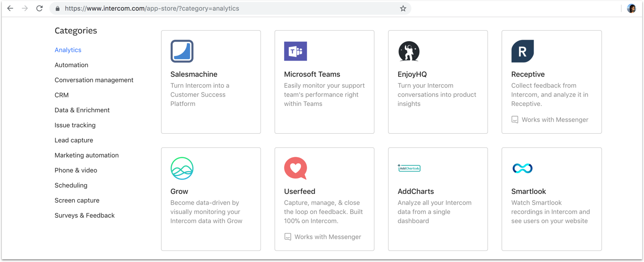Open the browser profile avatar
Viewport: 644px width, 262px height.
631,8
